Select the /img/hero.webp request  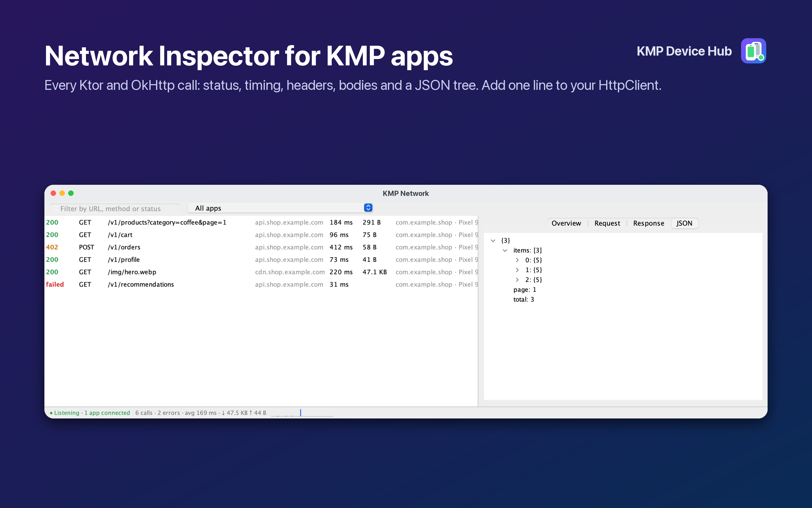[x=261, y=272]
